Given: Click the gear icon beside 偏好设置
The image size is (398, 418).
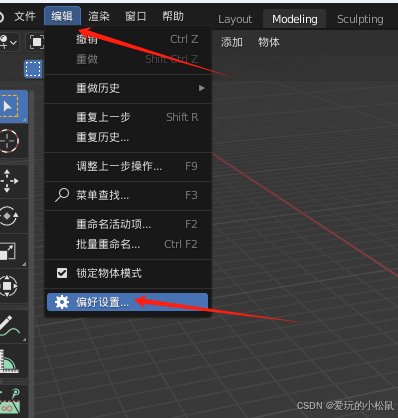Looking at the screenshot, I should pos(62,302).
